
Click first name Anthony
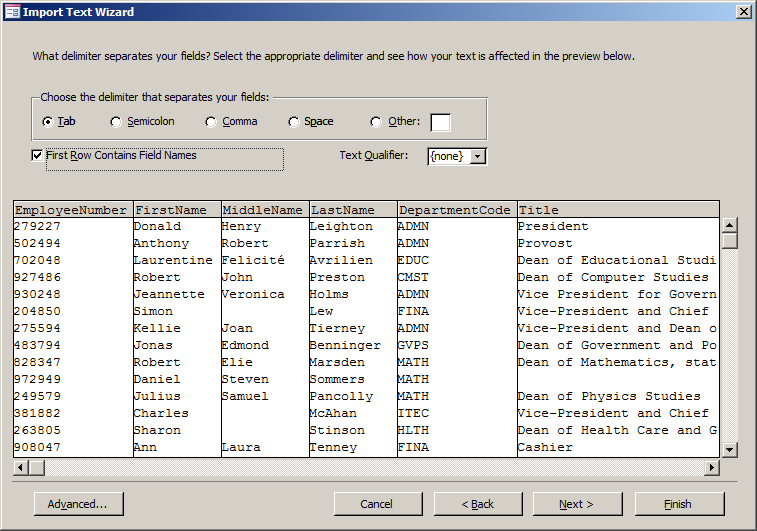coord(161,243)
